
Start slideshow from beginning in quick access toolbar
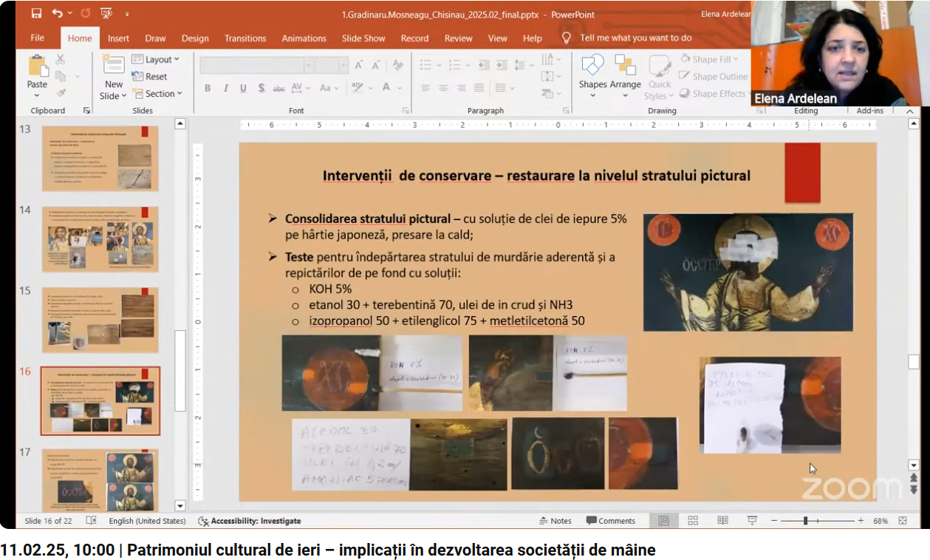[x=106, y=13]
